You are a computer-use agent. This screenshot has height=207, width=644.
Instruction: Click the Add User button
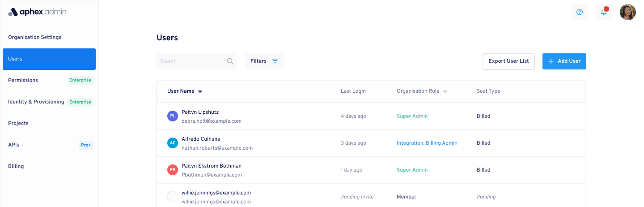point(564,61)
